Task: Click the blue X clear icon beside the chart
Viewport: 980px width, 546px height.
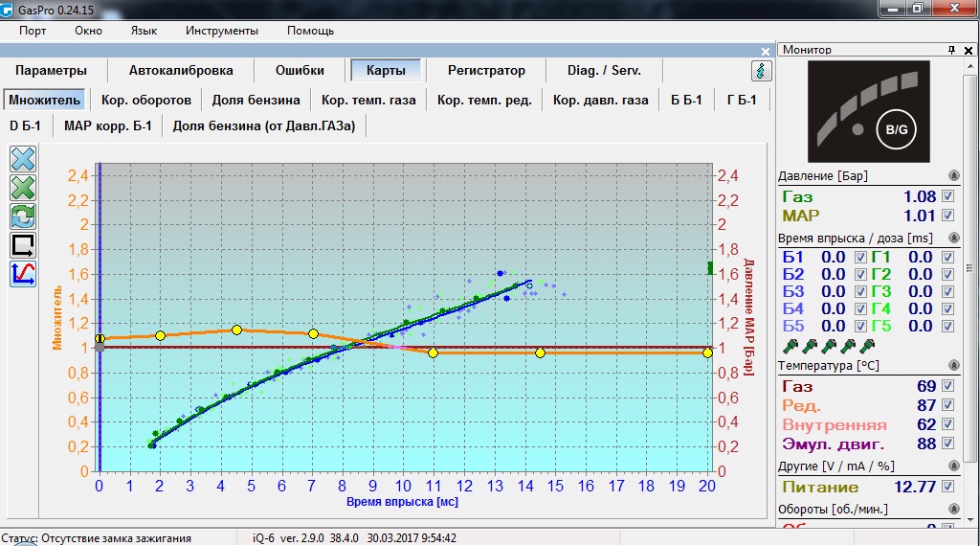Action: click(x=23, y=159)
